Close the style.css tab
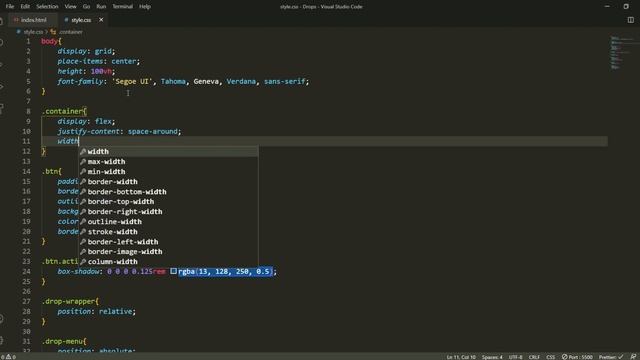Viewport: 640px width, 360px height. click(101, 20)
